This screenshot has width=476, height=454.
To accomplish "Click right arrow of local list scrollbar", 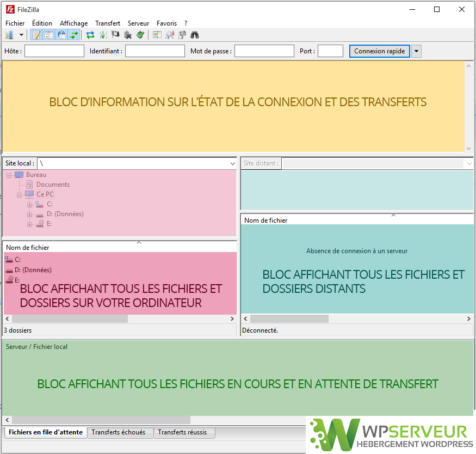I will coord(232,318).
